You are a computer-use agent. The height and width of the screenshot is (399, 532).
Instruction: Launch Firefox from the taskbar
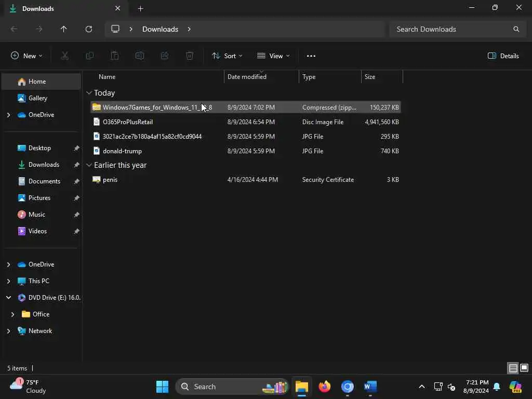click(x=324, y=387)
